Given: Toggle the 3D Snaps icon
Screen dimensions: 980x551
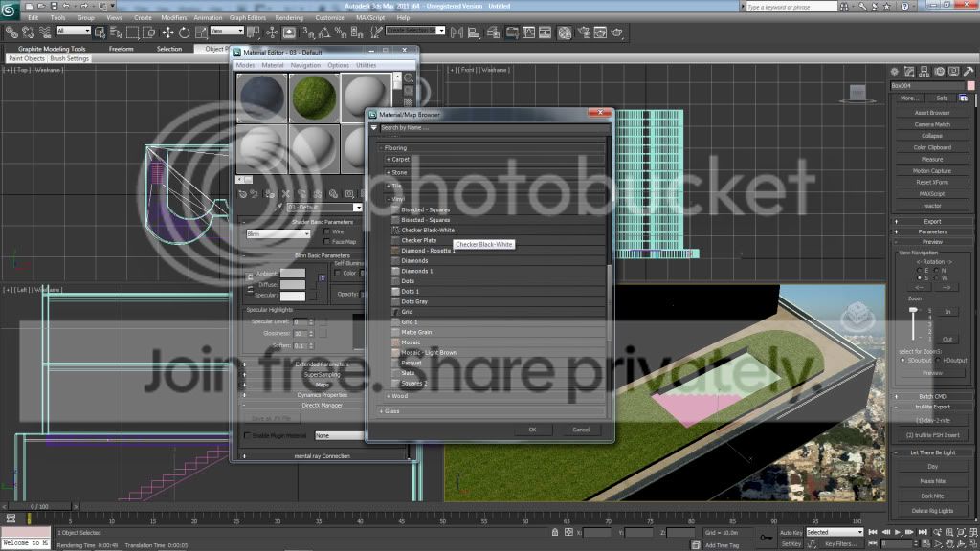Looking at the screenshot, I should [x=308, y=33].
